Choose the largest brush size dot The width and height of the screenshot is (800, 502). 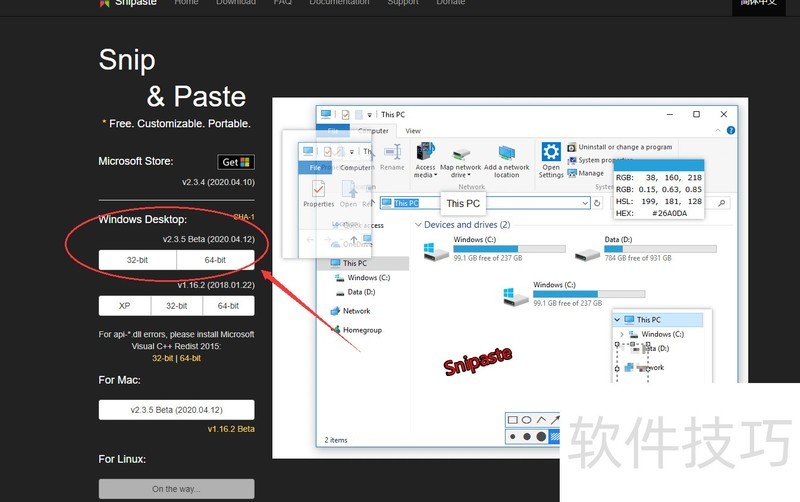(541, 436)
